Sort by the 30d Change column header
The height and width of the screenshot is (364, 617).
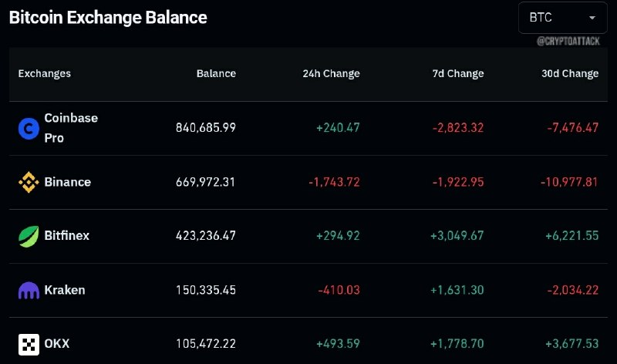point(570,73)
